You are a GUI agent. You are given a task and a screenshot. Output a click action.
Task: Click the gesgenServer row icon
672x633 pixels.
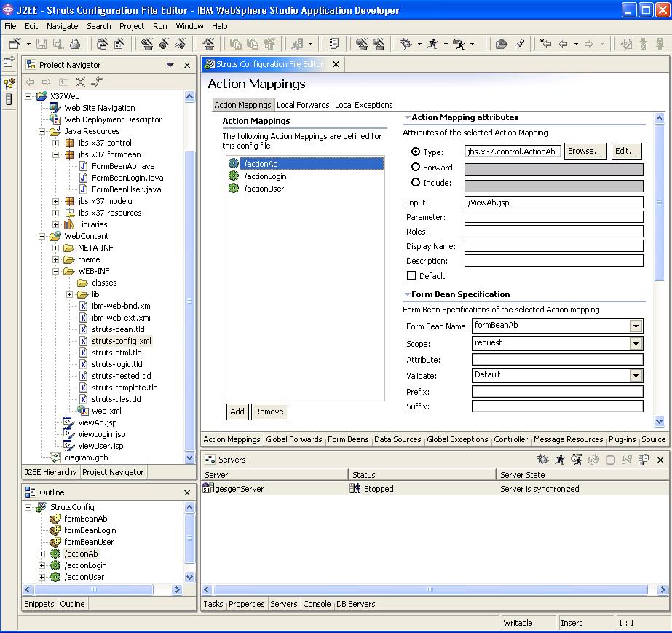click(207, 488)
